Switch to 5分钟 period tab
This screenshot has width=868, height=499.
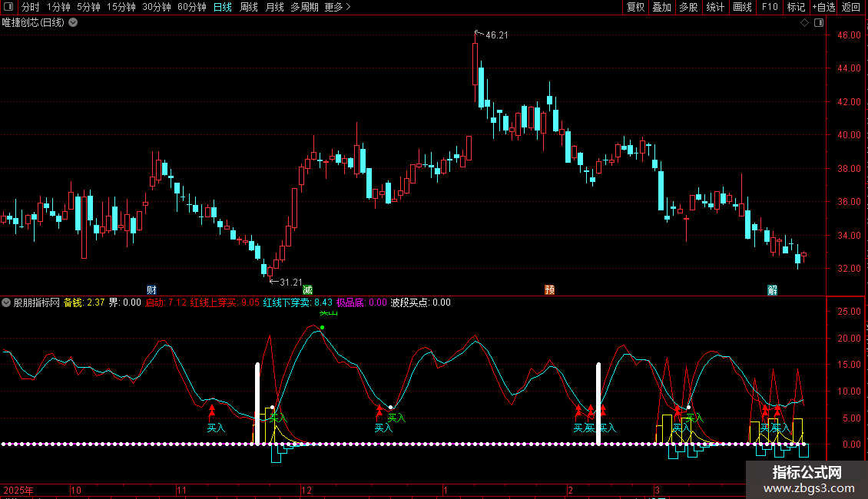pyautogui.click(x=88, y=7)
